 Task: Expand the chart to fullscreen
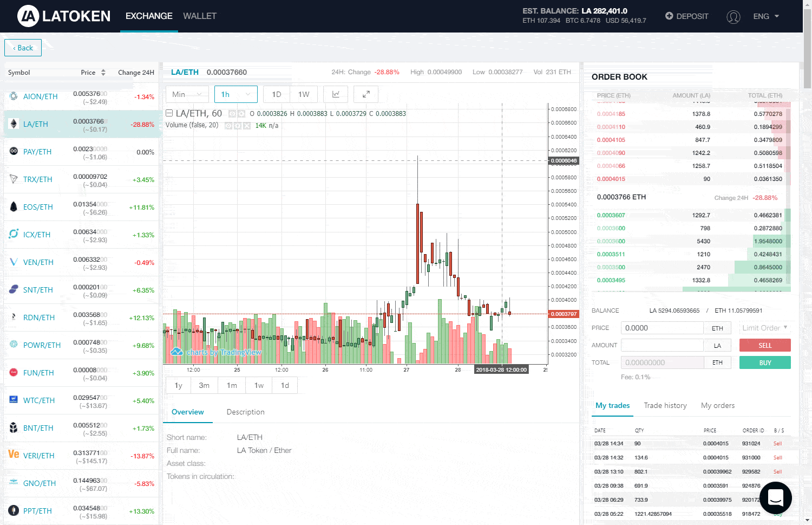tap(366, 94)
